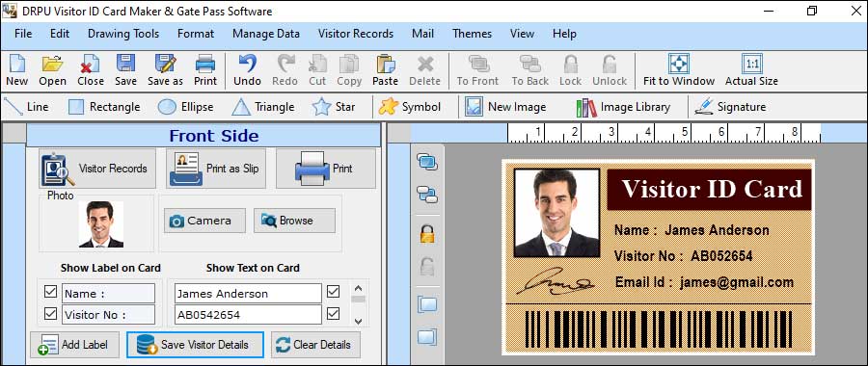Viewport: 868px width, 366px height.
Task: Toggle the Visitor No label checkbox
Action: pyautogui.click(x=50, y=313)
